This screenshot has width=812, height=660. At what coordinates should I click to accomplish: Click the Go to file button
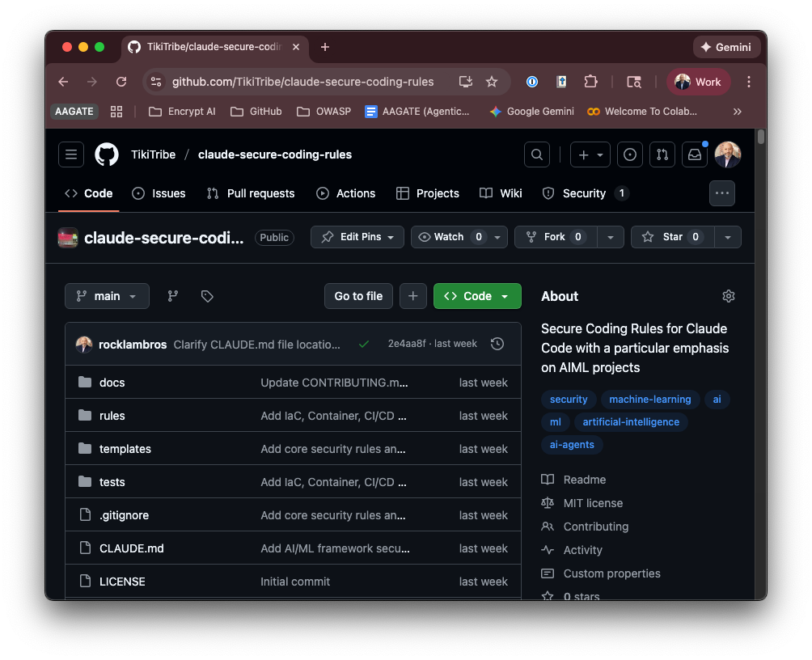click(358, 296)
